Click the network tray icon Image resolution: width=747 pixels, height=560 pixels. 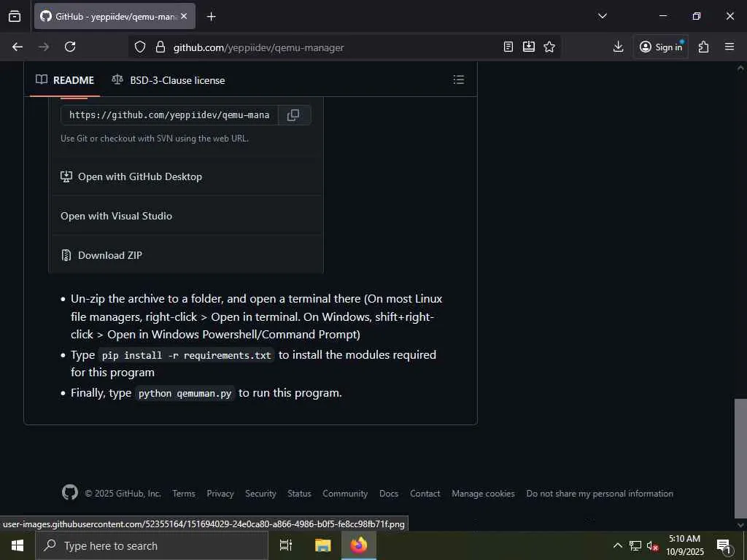pos(635,545)
